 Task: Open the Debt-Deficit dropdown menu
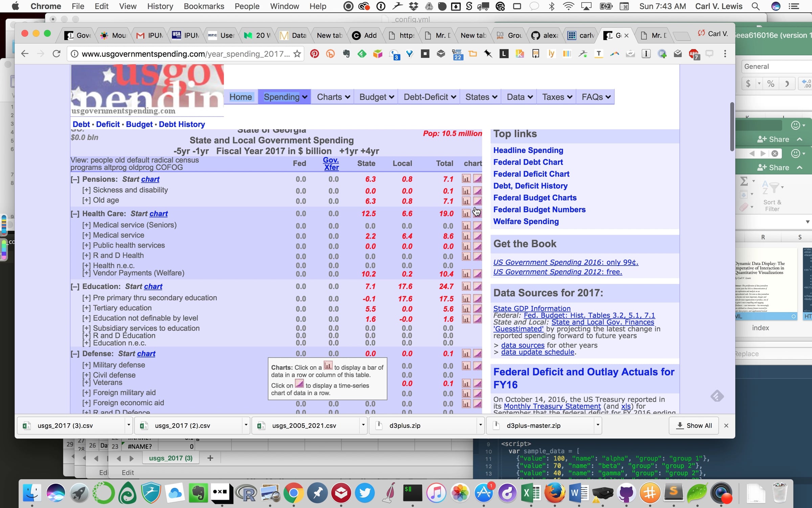coord(430,97)
